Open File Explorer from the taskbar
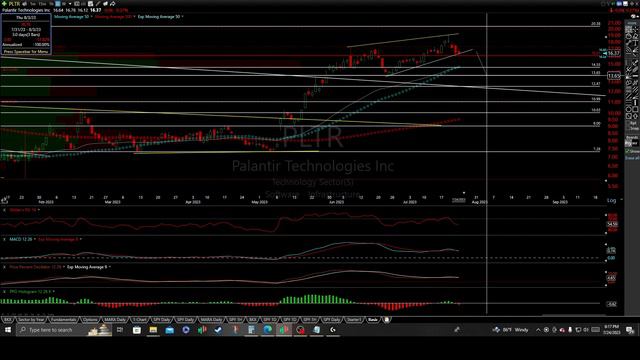The height and width of the screenshot is (360, 640). [x=153, y=329]
